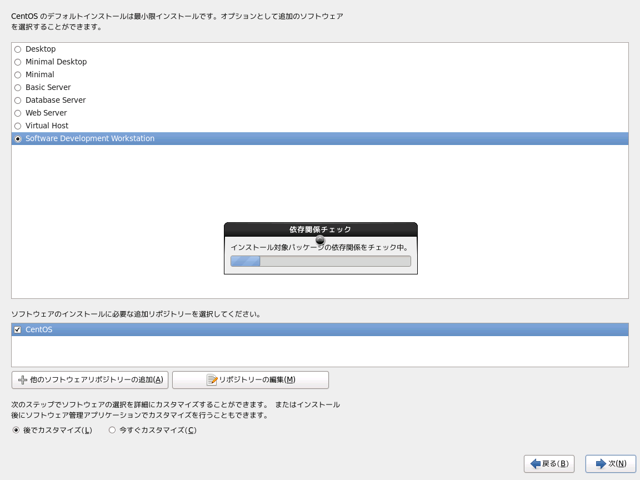
Task: Click the Basic Server label text
Action: (48, 87)
